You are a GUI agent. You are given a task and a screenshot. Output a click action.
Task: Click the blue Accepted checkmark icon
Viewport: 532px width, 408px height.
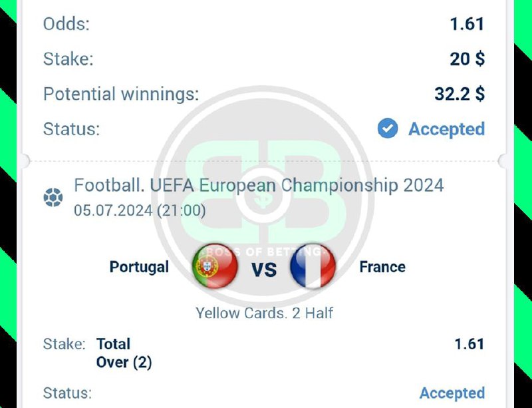388,128
